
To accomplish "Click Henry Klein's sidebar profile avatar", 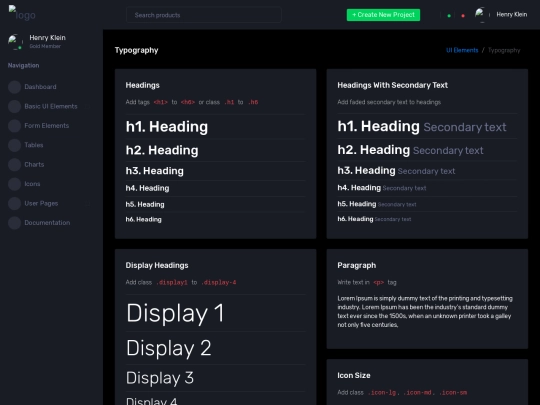I will (x=15, y=42).
